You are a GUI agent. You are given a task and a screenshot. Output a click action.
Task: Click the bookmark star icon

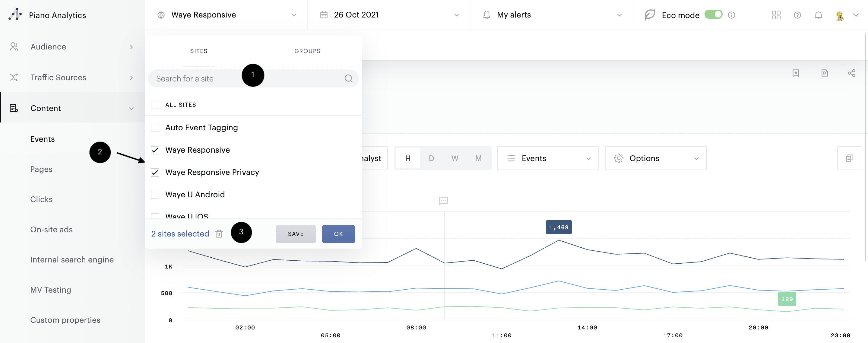coord(796,73)
